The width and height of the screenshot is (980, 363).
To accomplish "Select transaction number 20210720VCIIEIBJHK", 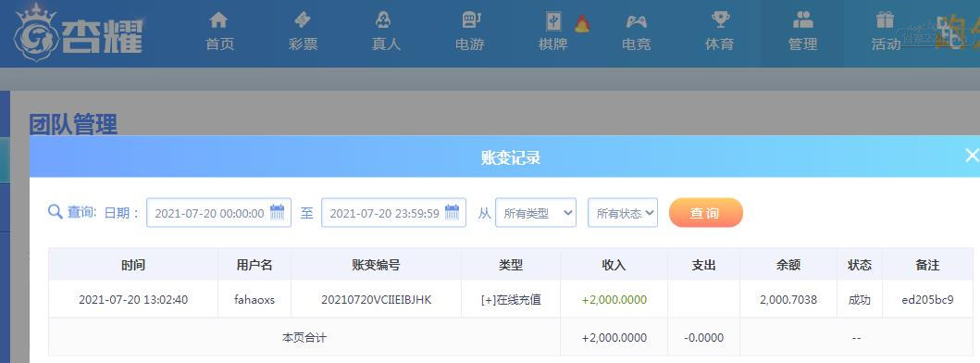I will coord(377,300).
